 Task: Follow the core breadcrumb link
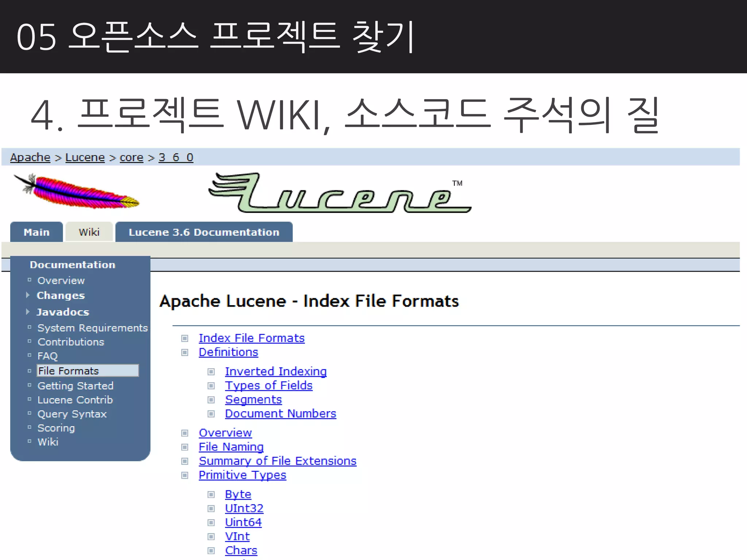(x=131, y=157)
